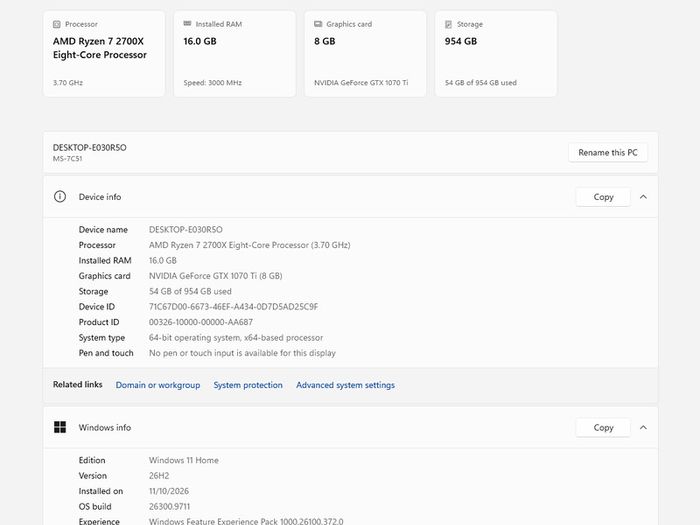Open the System protection link
The width and height of the screenshot is (700, 525).
(248, 385)
